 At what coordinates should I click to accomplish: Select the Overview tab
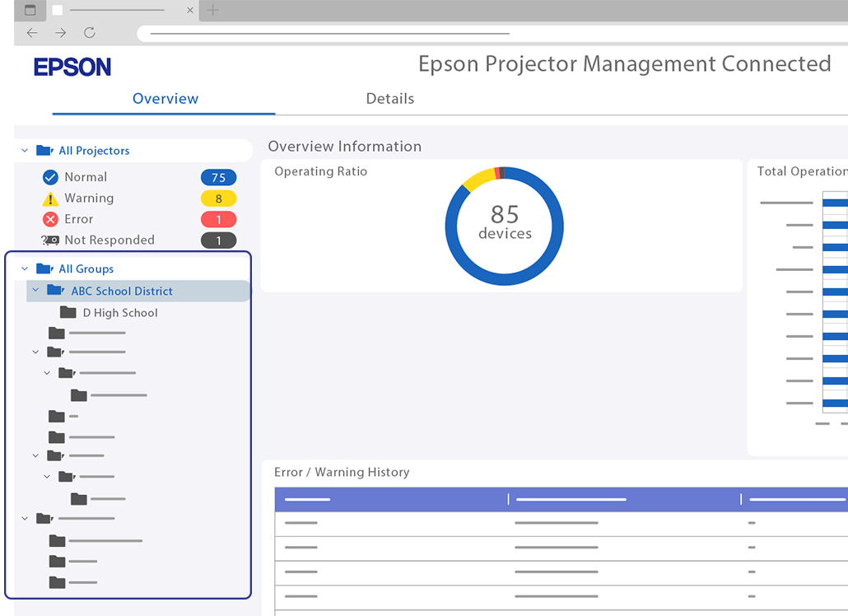(x=165, y=99)
